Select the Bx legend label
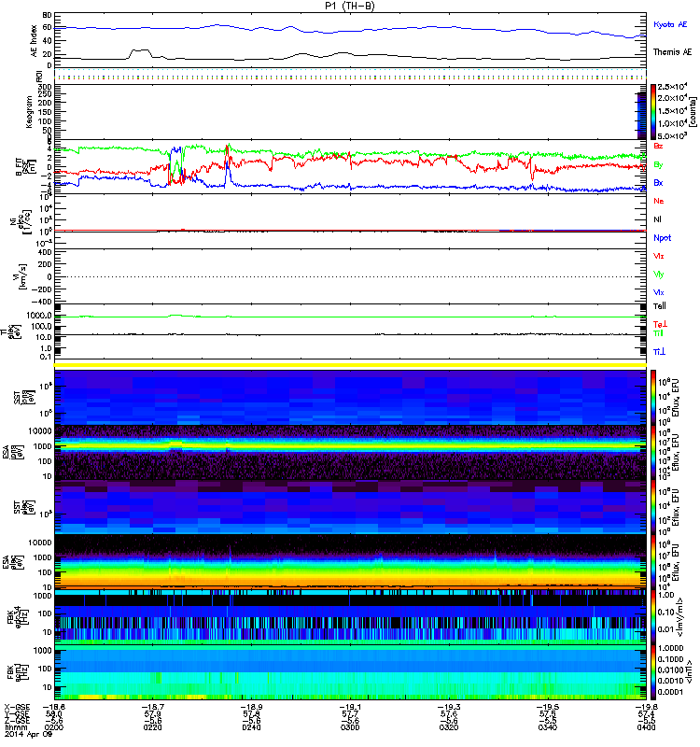 [x=658, y=182]
